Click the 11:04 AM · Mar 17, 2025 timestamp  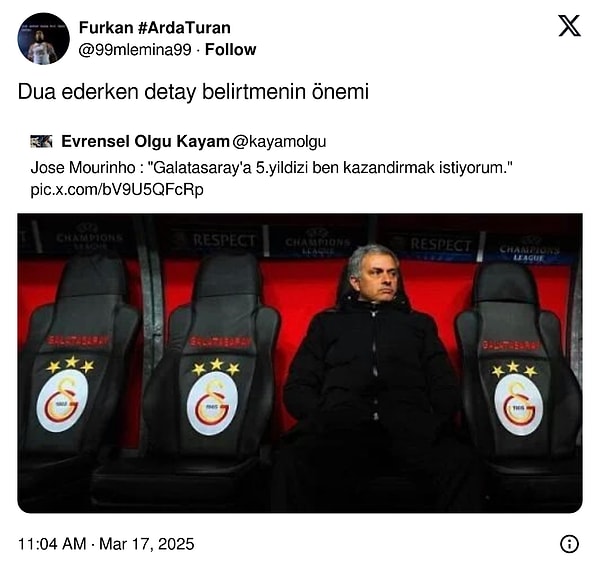(106, 544)
